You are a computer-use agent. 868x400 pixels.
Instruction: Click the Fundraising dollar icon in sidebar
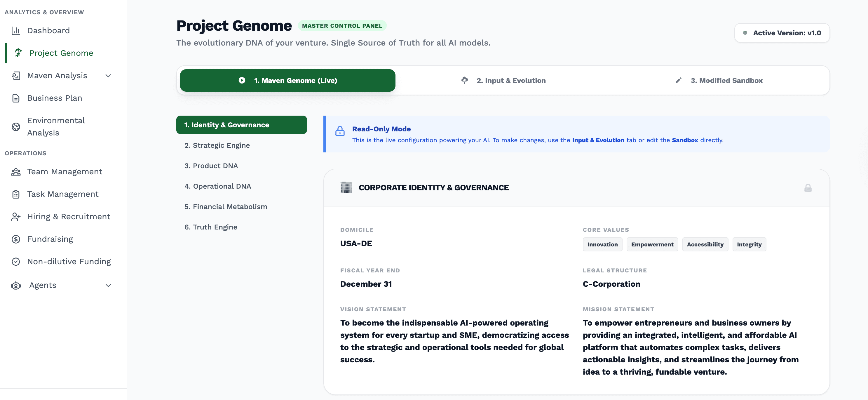pyautogui.click(x=16, y=239)
